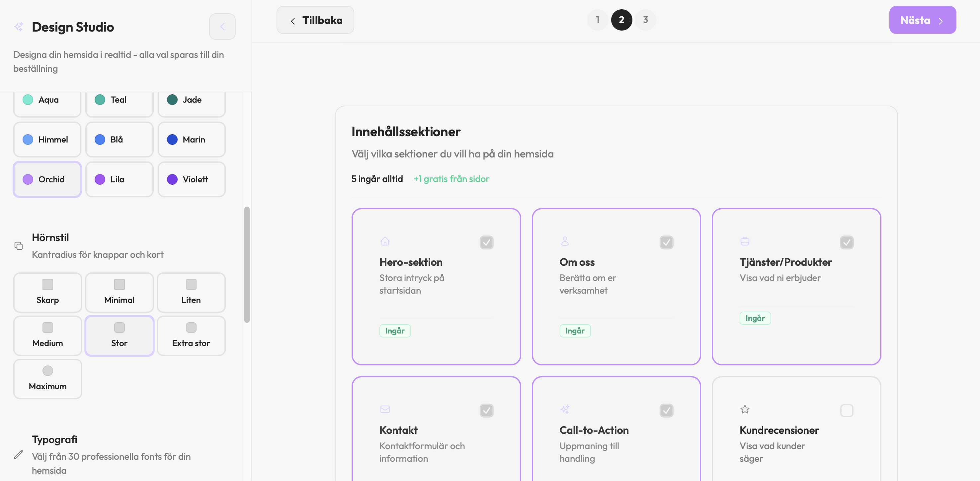Click the Kontakt envelope icon

385,410
